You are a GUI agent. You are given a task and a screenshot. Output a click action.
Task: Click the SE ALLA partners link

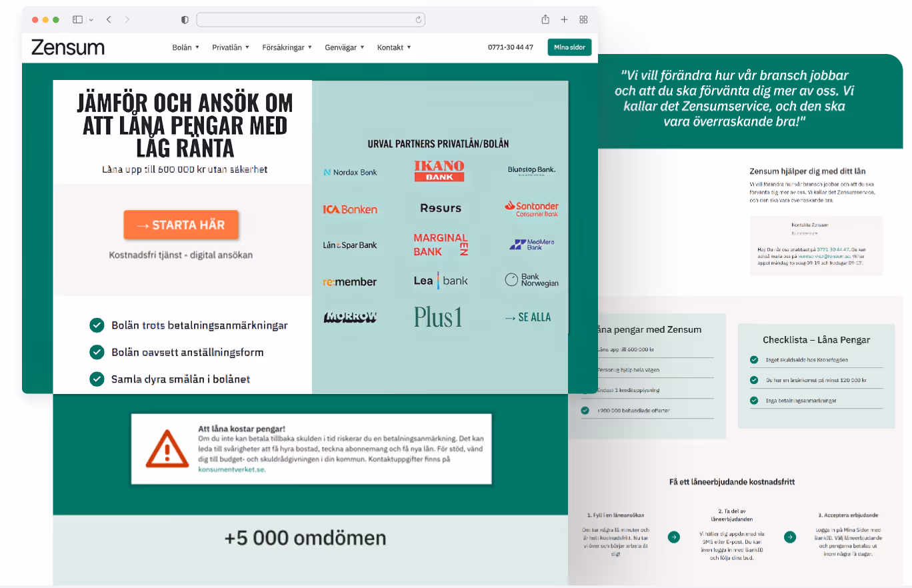click(x=528, y=317)
